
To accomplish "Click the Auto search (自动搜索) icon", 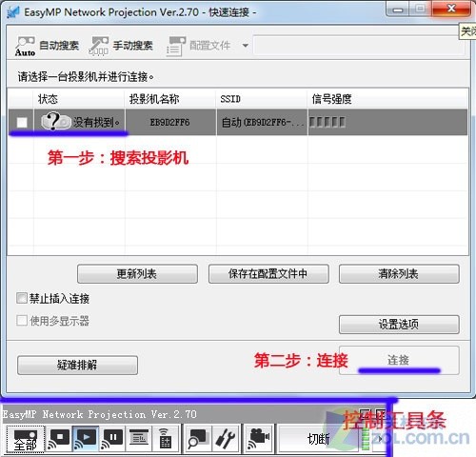I will pos(25,46).
